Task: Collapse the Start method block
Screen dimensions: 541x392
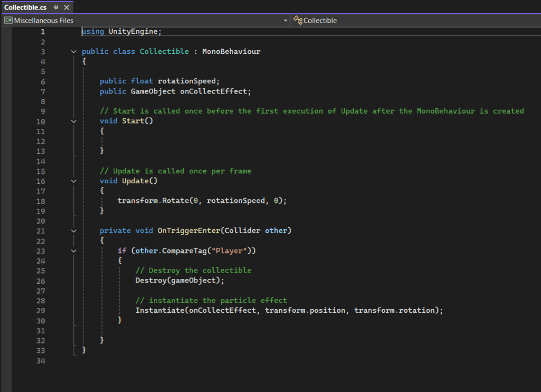Action: pos(73,122)
